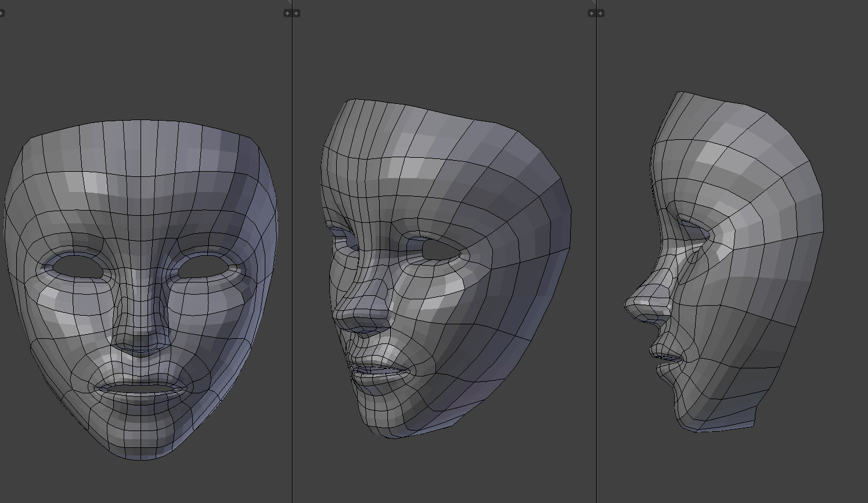Select the lips on three-quarter view face

[380, 370]
